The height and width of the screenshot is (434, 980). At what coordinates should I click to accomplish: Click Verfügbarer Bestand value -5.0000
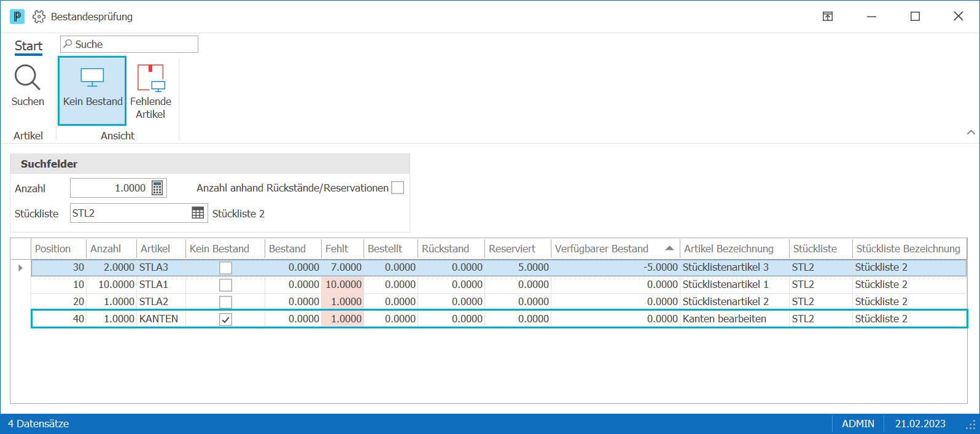point(615,268)
